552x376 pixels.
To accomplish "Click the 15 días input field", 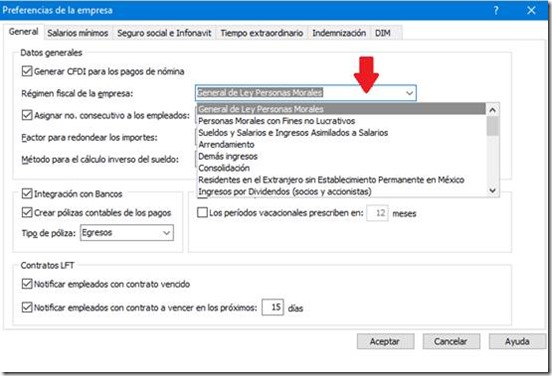I will click(x=273, y=307).
